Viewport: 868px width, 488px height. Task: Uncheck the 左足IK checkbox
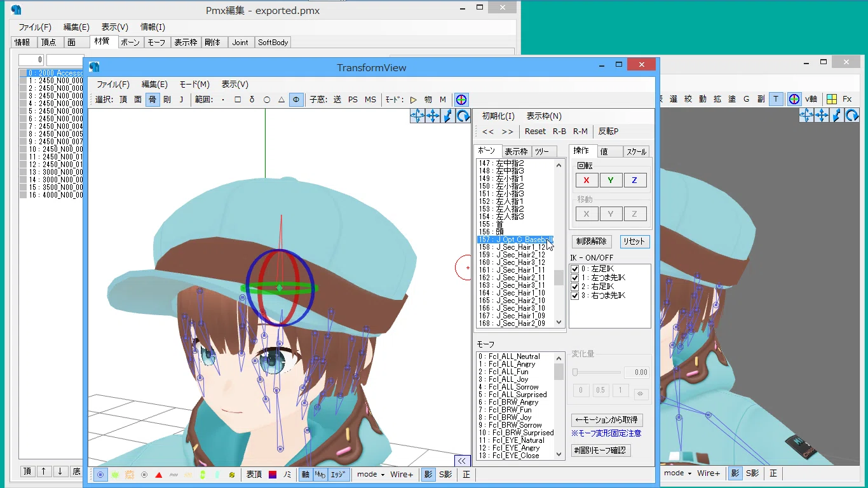pos(575,269)
